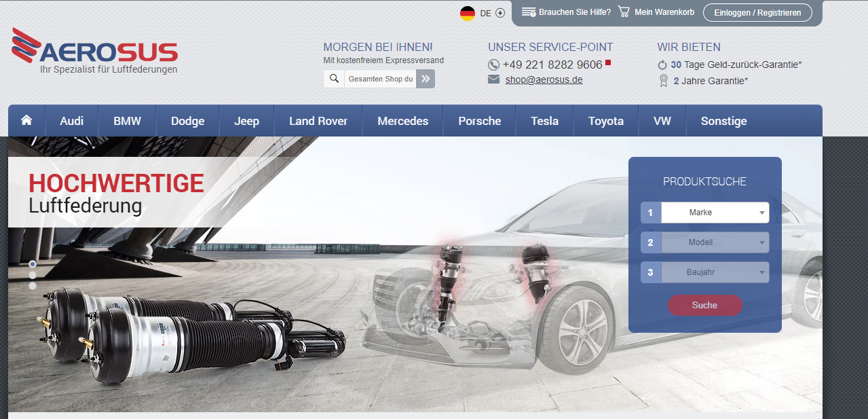The height and width of the screenshot is (419, 868).
Task: Click Einloggen / Registrieren button
Action: click(757, 12)
